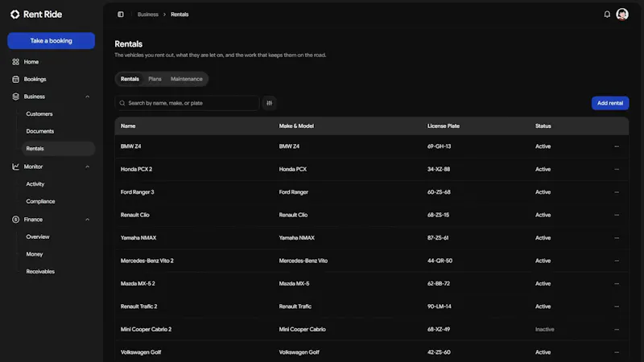Click license plate 68-ZS-15
Screen dimensions: 644x362
[438, 215]
